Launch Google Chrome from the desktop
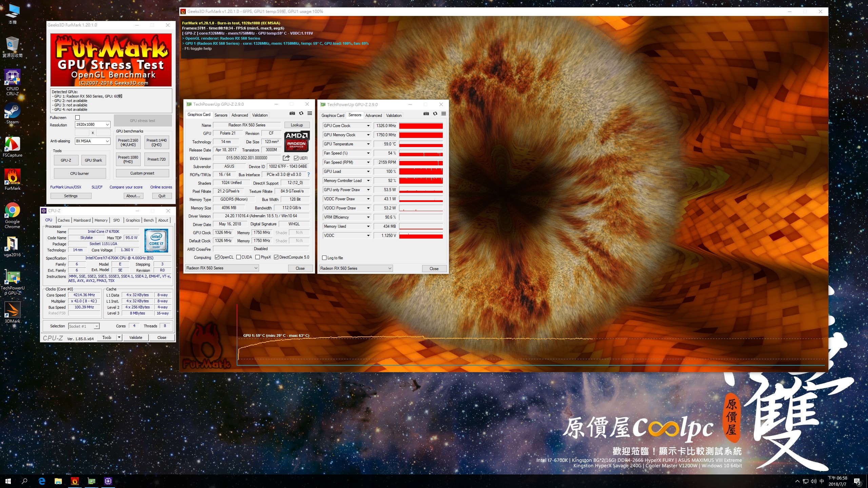This screenshot has height=488, width=868. [13, 216]
